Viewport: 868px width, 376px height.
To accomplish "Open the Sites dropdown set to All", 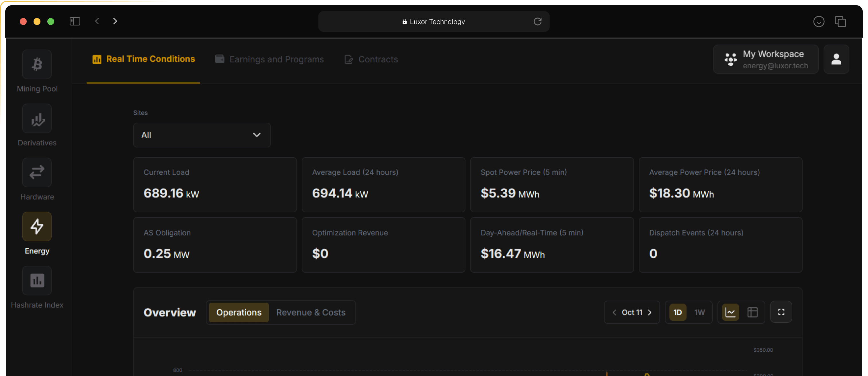I will tap(202, 135).
